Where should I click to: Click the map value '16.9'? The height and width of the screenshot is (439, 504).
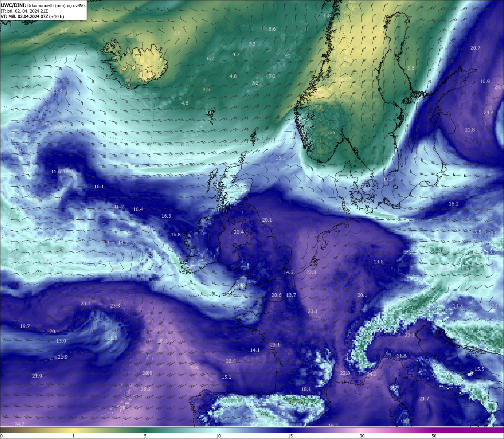point(485,82)
